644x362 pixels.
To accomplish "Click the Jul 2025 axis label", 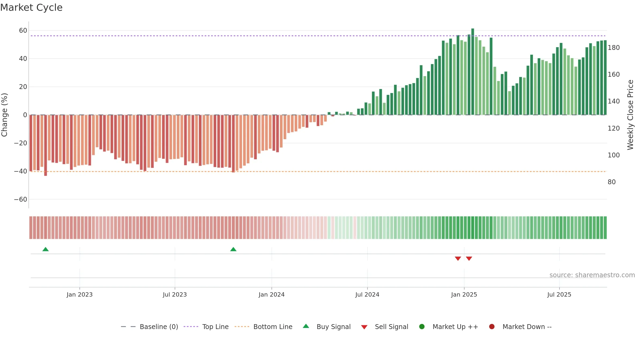I will [x=559, y=294].
